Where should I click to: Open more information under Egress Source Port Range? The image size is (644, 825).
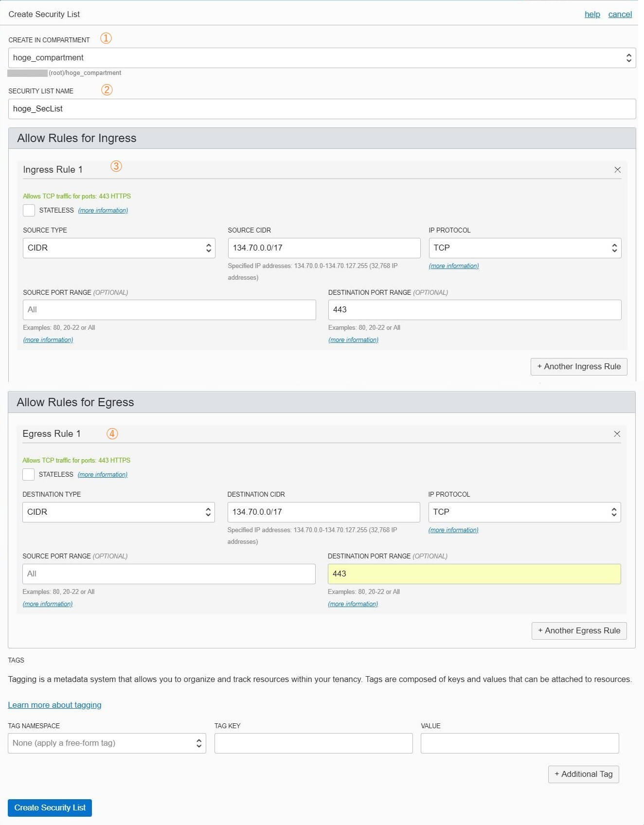48,604
